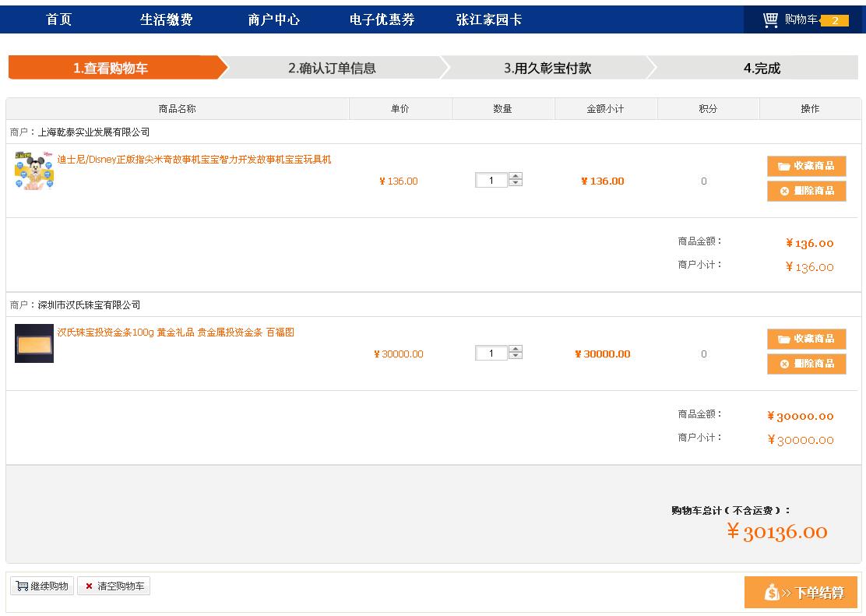
Task: Click the 金额小计 column header
Action: pyautogui.click(x=605, y=109)
